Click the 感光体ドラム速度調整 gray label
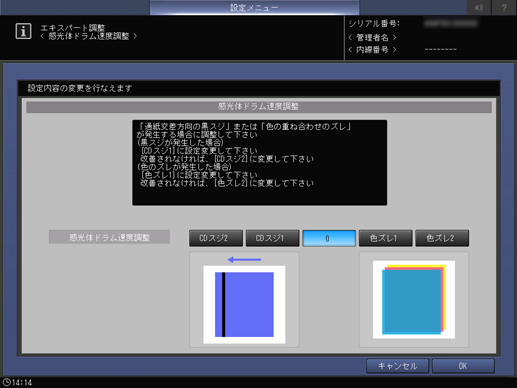The height and width of the screenshot is (388, 517). 109,237
